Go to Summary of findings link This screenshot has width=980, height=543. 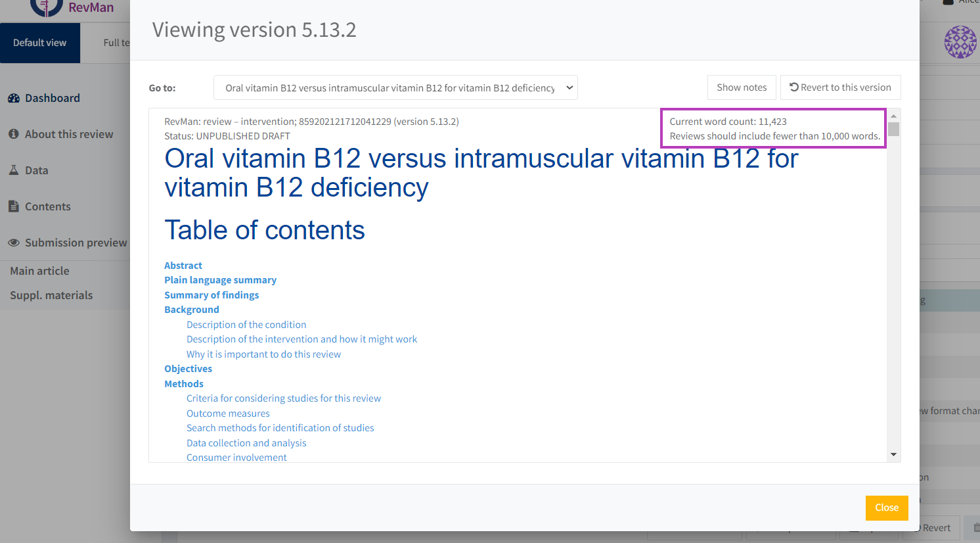[x=212, y=295]
